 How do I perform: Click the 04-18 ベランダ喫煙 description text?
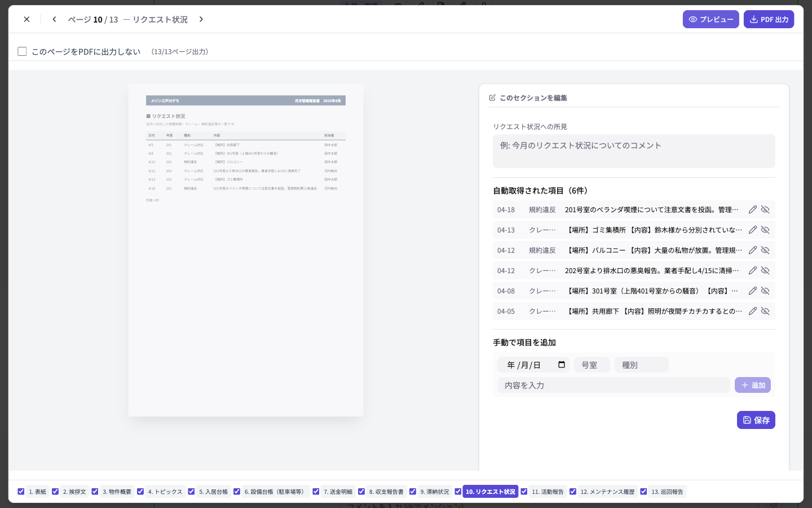(x=652, y=209)
